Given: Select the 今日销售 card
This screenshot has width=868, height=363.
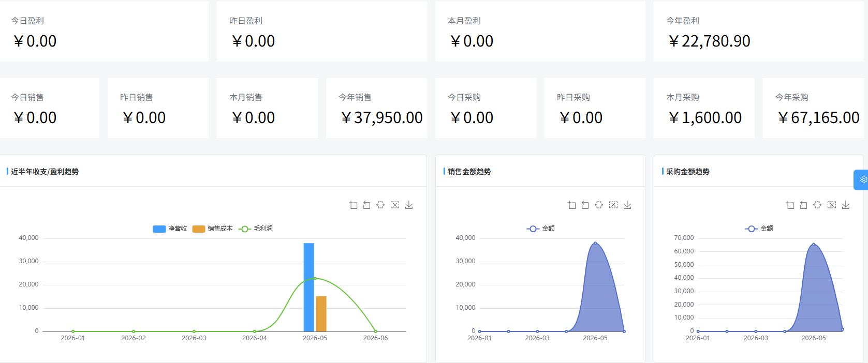Looking at the screenshot, I should (x=50, y=108).
